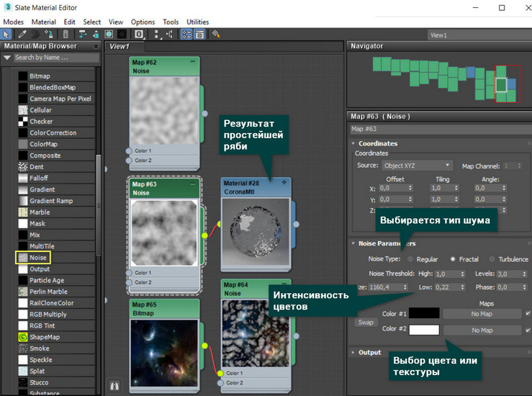Select Regular noise type radio button
This screenshot has width=532, height=396.
[410, 259]
